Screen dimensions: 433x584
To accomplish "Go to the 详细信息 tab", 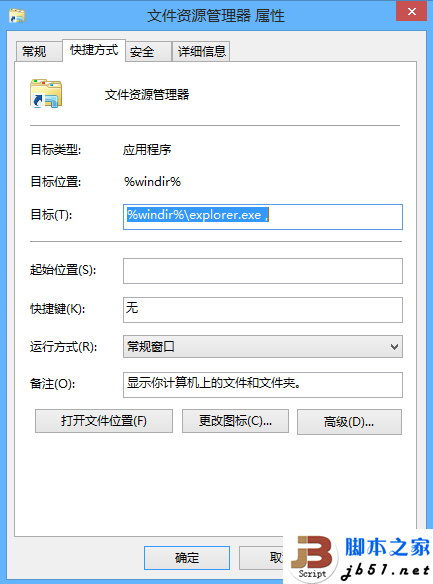I will (201, 51).
